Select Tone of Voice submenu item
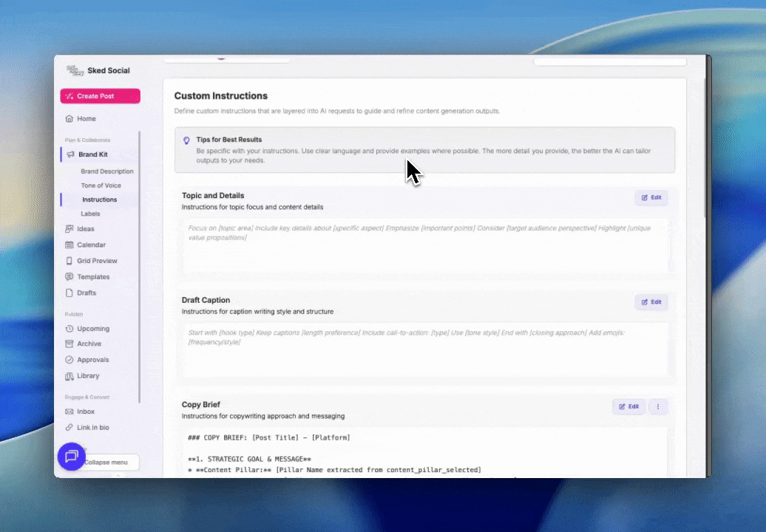 (101, 185)
